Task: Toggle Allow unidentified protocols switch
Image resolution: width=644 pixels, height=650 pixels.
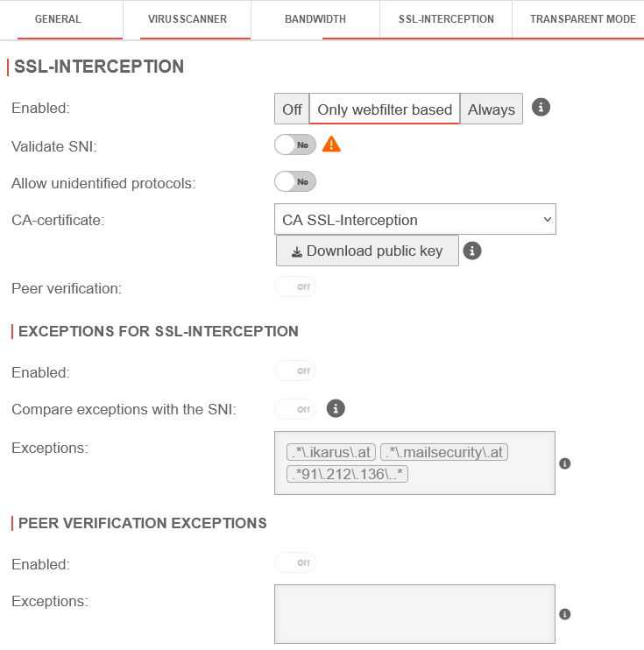Action: [295, 182]
